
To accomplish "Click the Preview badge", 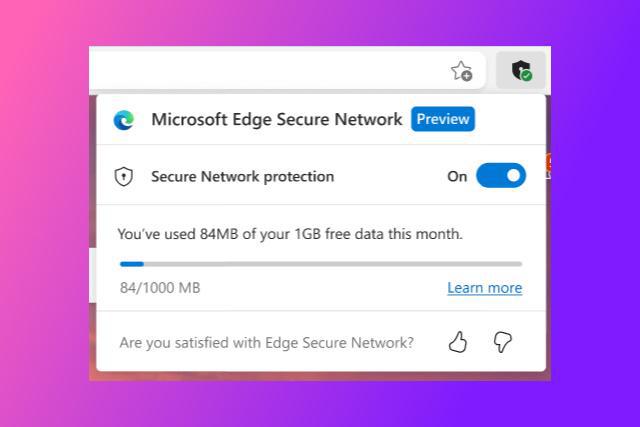I will point(443,119).
